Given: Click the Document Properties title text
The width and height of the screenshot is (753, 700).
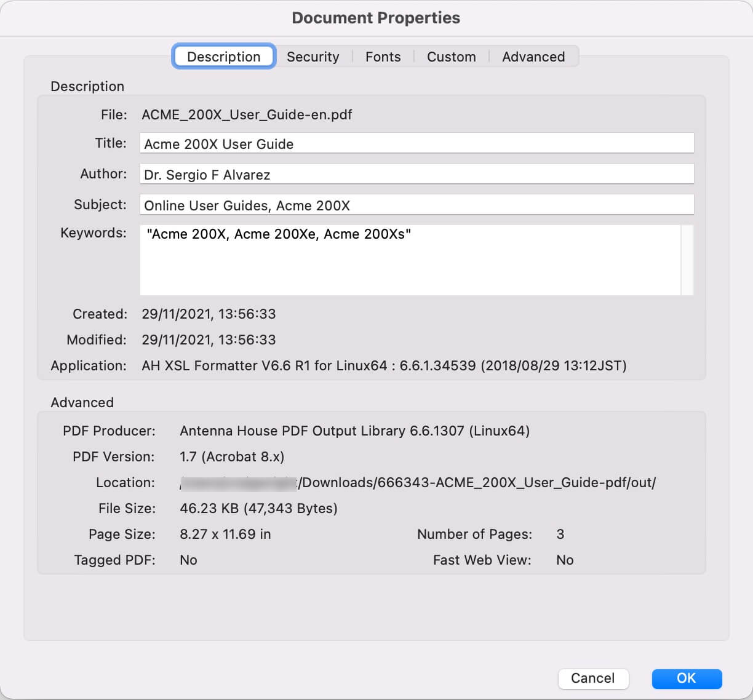Looking at the screenshot, I should 376,18.
